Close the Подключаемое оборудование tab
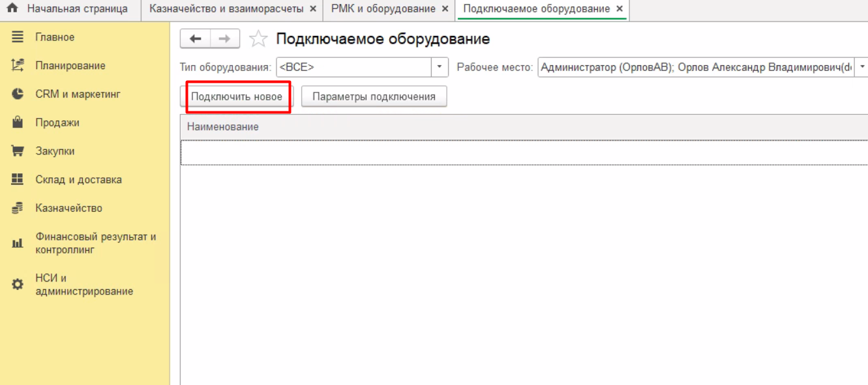This screenshot has height=385, width=868. coord(620,9)
